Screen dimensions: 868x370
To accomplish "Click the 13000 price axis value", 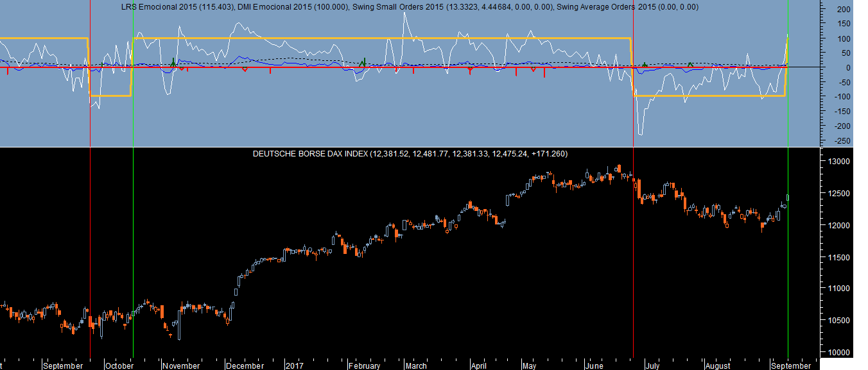I will [840, 162].
